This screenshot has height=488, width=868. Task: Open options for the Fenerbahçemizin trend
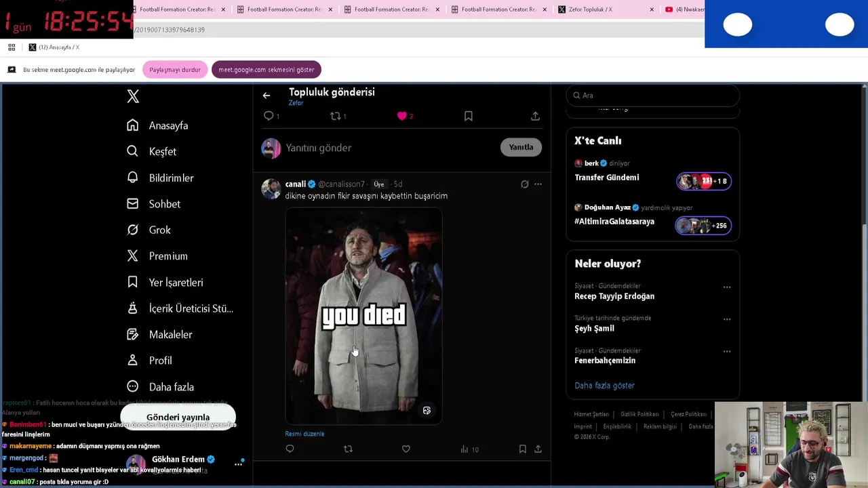[x=727, y=351]
